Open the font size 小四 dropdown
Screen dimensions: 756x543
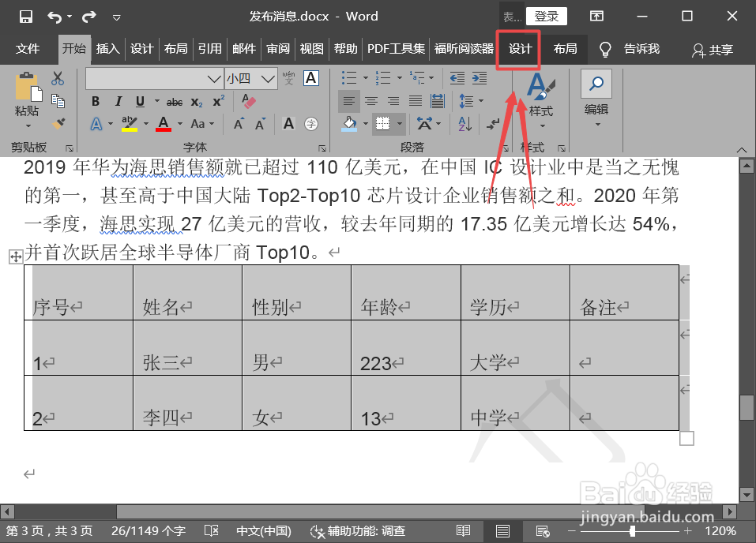[x=268, y=79]
